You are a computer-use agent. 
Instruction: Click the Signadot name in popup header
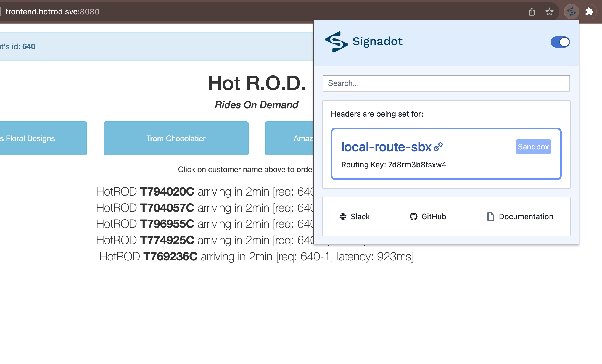pos(377,41)
